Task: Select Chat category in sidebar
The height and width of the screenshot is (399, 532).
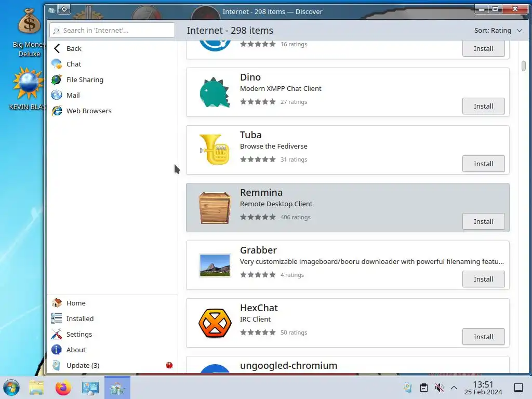Action: (112, 64)
